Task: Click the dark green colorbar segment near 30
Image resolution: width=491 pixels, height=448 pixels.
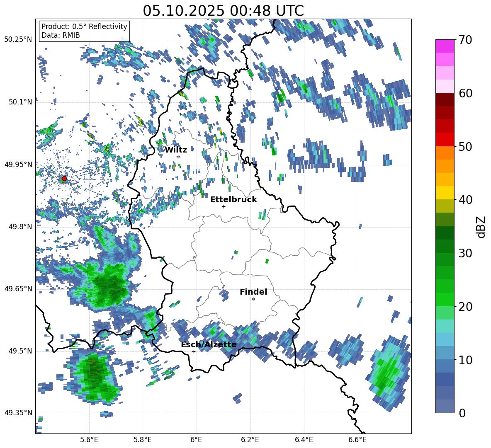Action: click(445, 246)
